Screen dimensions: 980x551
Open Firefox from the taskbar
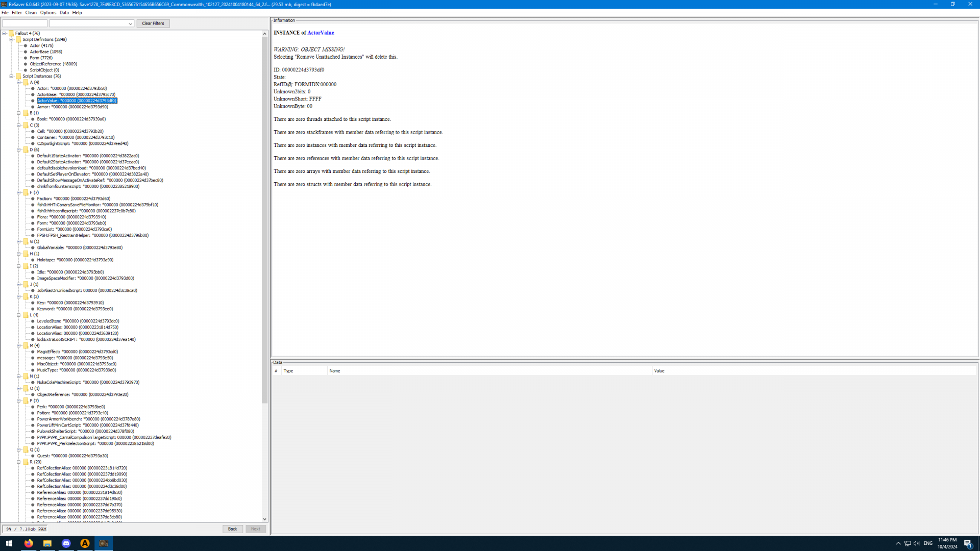(29, 543)
